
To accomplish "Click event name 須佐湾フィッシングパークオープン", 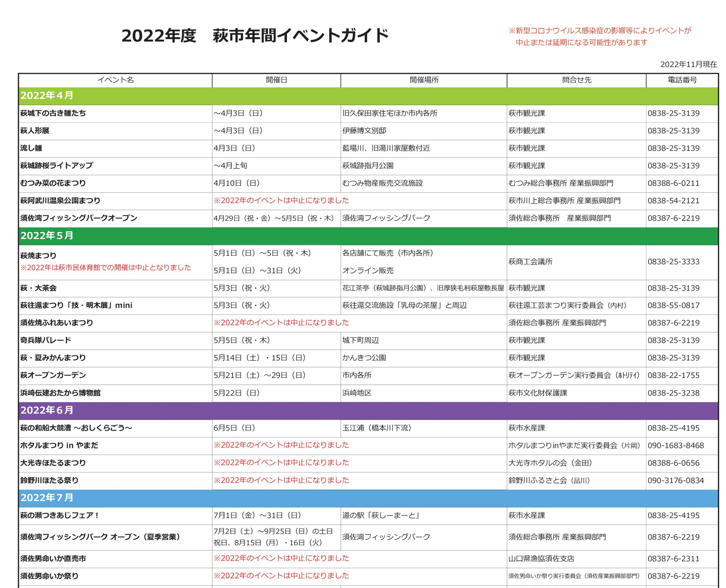I will click(79, 218).
